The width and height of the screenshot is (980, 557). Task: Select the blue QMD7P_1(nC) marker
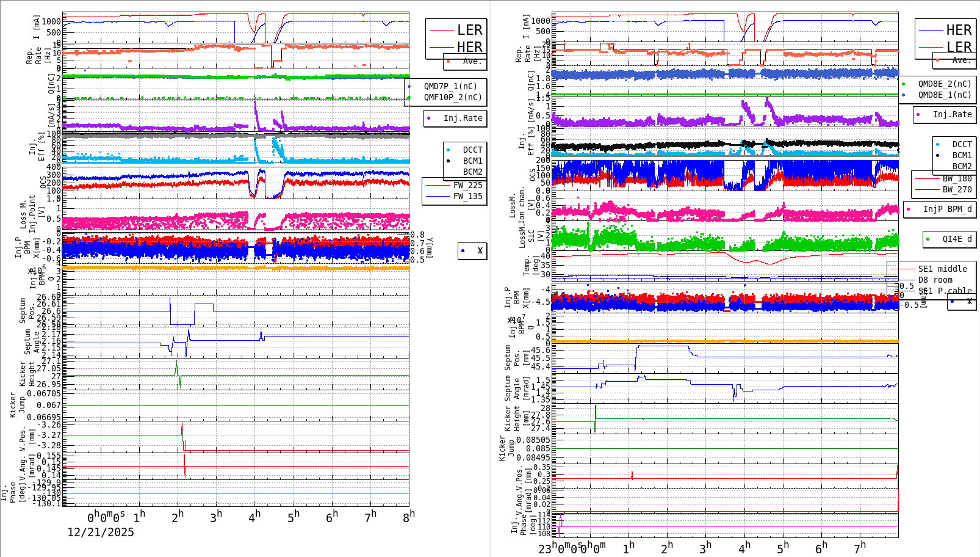[x=409, y=87]
